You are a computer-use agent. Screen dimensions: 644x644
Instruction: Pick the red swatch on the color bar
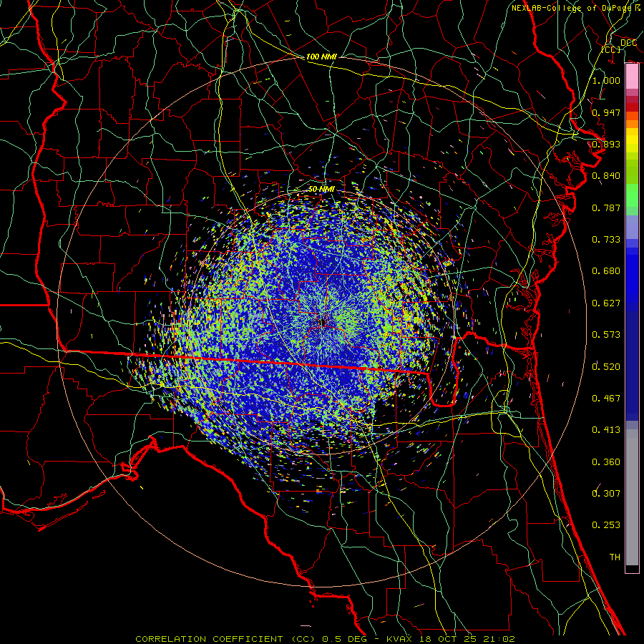pyautogui.click(x=632, y=107)
